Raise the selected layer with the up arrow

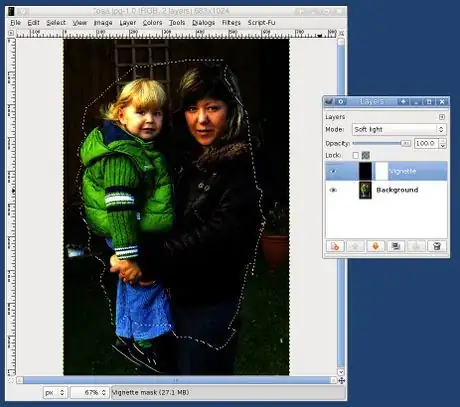pos(355,246)
